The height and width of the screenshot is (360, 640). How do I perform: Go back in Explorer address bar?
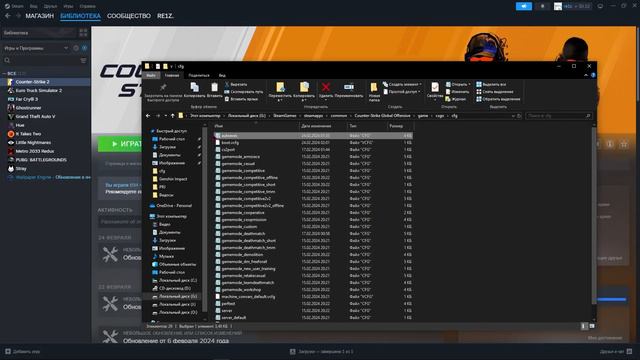148,116
